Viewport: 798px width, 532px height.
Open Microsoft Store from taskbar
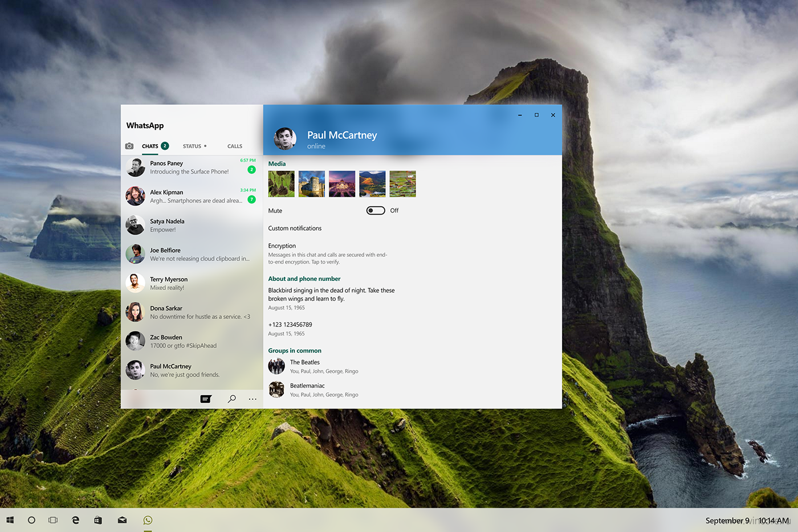tap(98, 520)
